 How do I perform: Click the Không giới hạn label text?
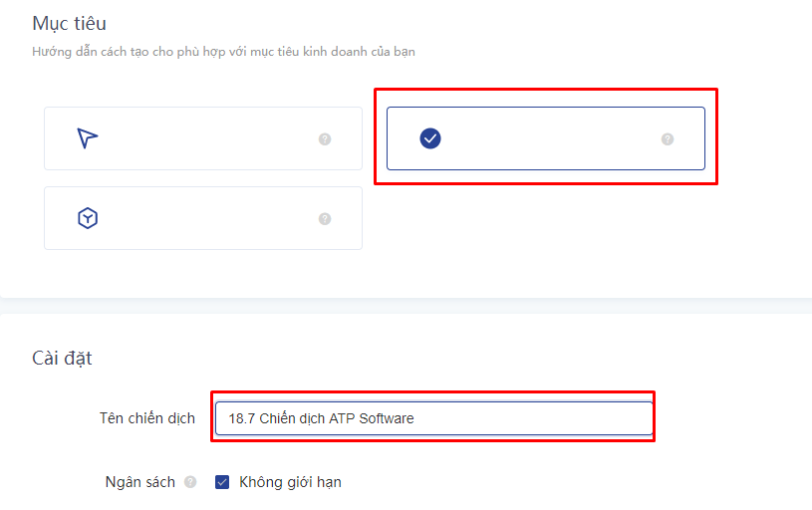tap(290, 482)
